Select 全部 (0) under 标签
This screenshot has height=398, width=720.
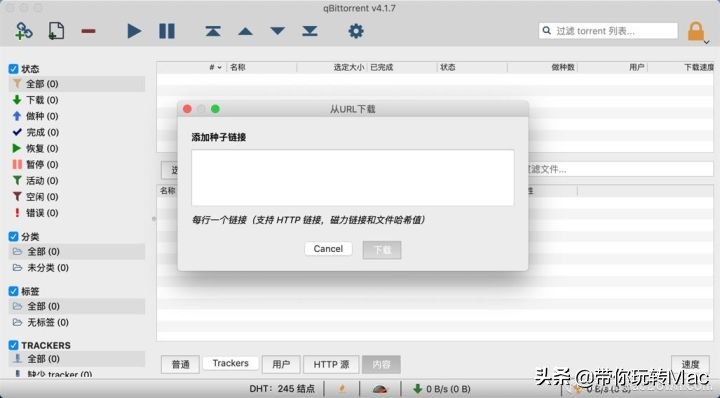point(77,306)
